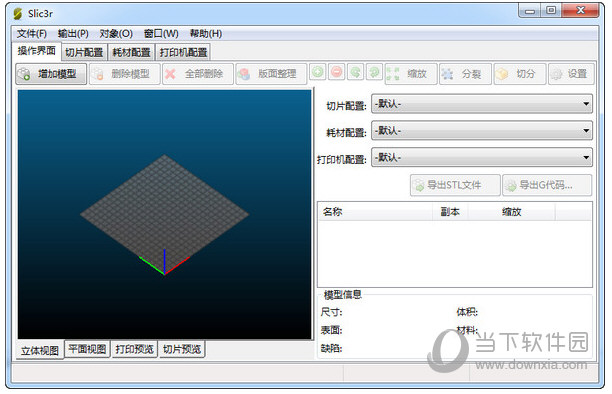Open the 对象(O) menu
The width and height of the screenshot is (612, 394).
(x=116, y=34)
